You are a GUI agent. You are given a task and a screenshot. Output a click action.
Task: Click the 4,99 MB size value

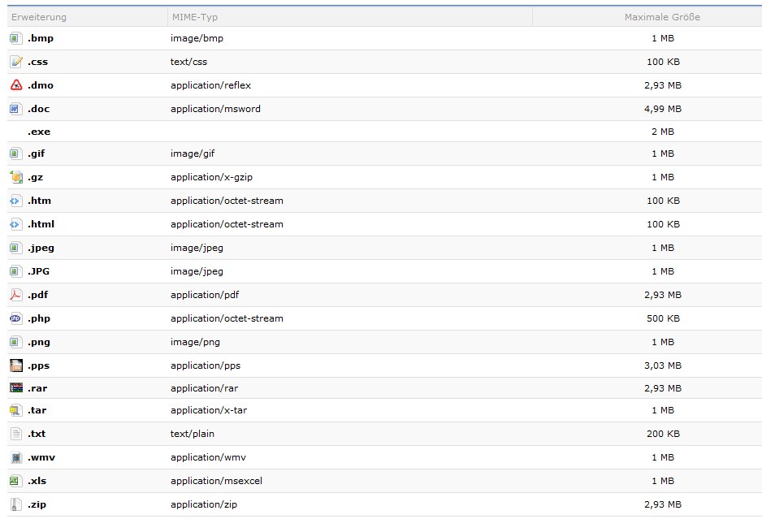coord(662,109)
